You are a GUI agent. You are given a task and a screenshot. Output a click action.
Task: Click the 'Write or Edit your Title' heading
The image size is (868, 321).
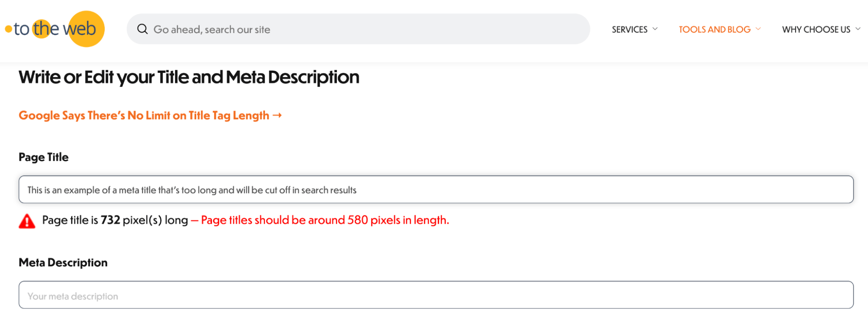(x=188, y=77)
